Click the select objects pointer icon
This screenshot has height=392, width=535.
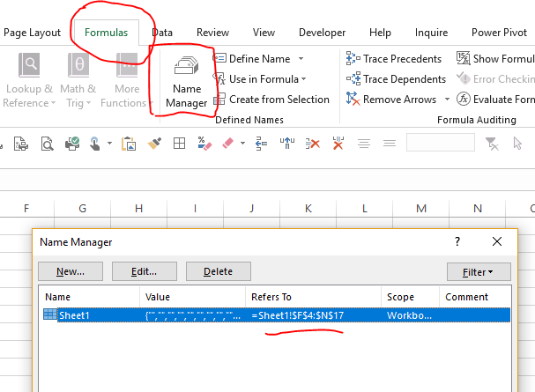(x=517, y=144)
